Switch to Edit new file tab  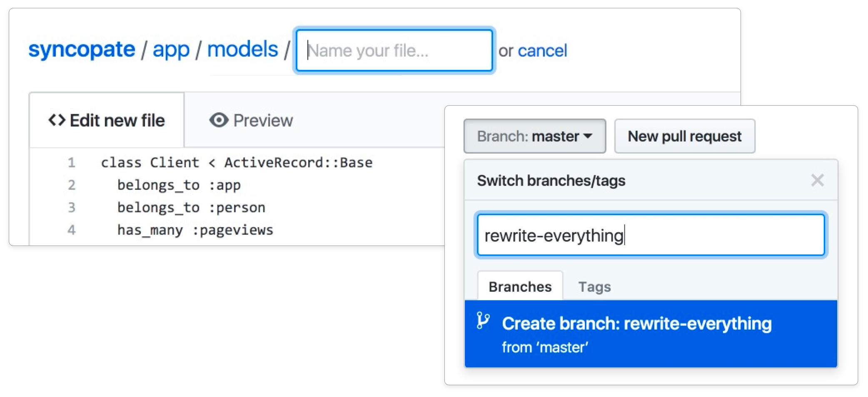pyautogui.click(x=107, y=121)
